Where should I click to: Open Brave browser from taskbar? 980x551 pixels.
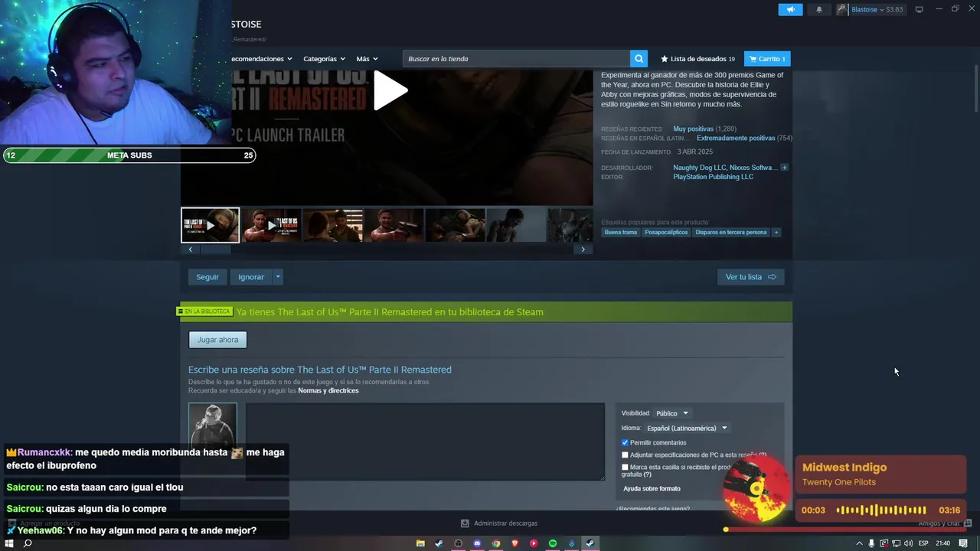[x=515, y=543]
